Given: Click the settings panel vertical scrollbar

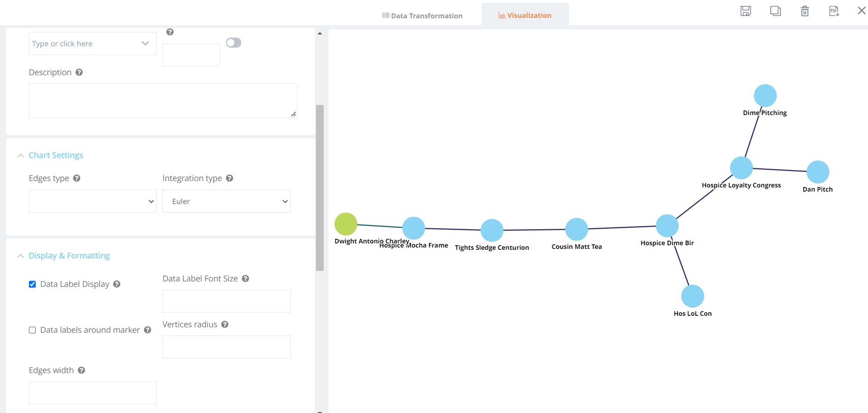Looking at the screenshot, I should [x=320, y=188].
